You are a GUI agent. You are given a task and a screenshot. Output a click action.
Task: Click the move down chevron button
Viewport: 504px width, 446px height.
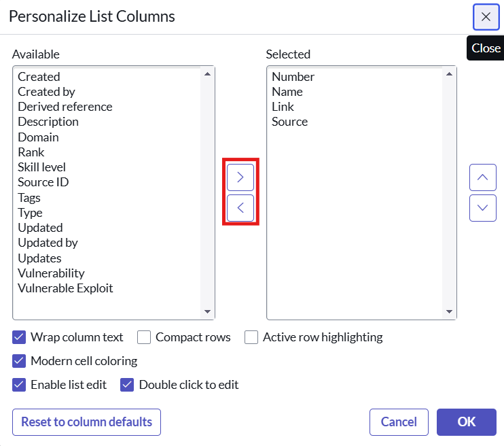pos(482,207)
